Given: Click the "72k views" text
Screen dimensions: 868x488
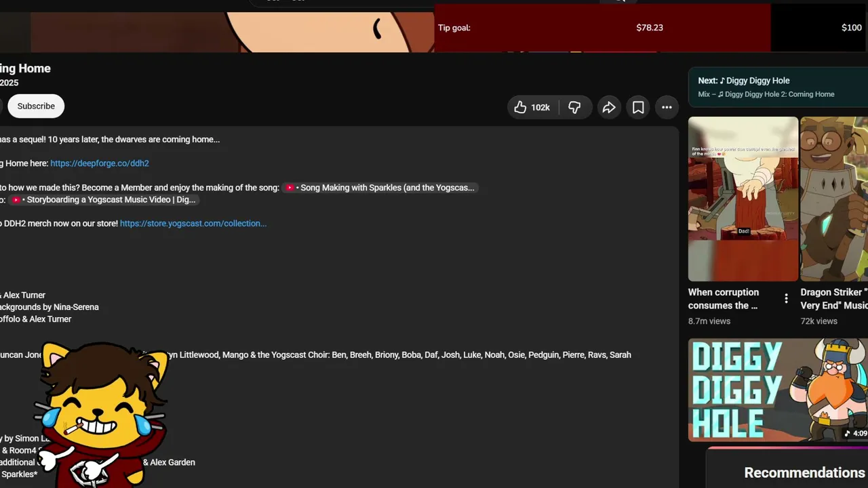Looking at the screenshot, I should 819,321.
